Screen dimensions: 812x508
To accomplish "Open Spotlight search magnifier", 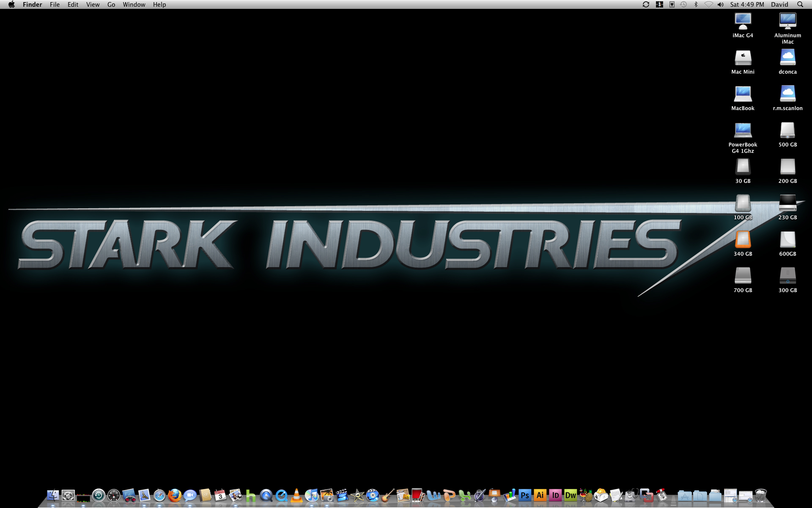I will pyautogui.click(x=800, y=4).
